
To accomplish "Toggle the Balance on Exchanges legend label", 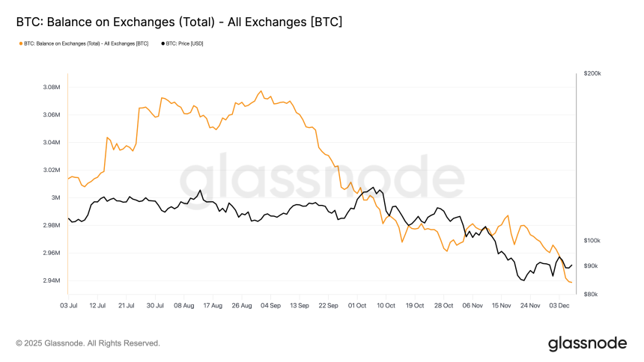I will coord(86,43).
